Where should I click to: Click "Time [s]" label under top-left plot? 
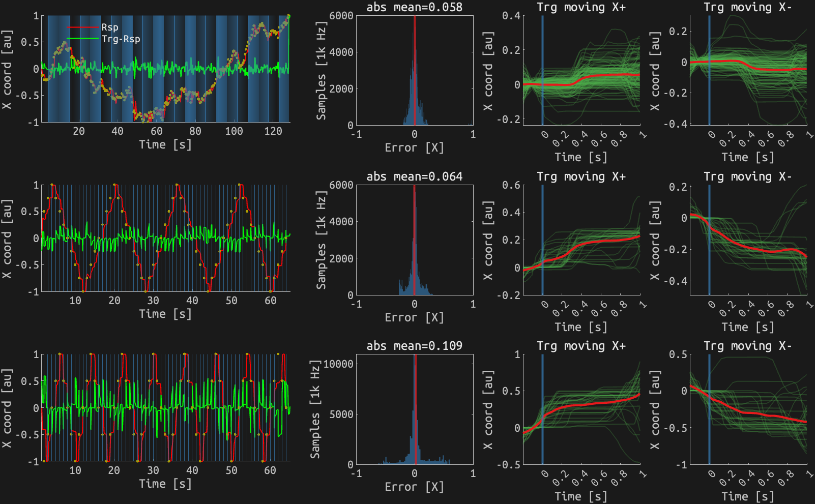[x=165, y=144]
